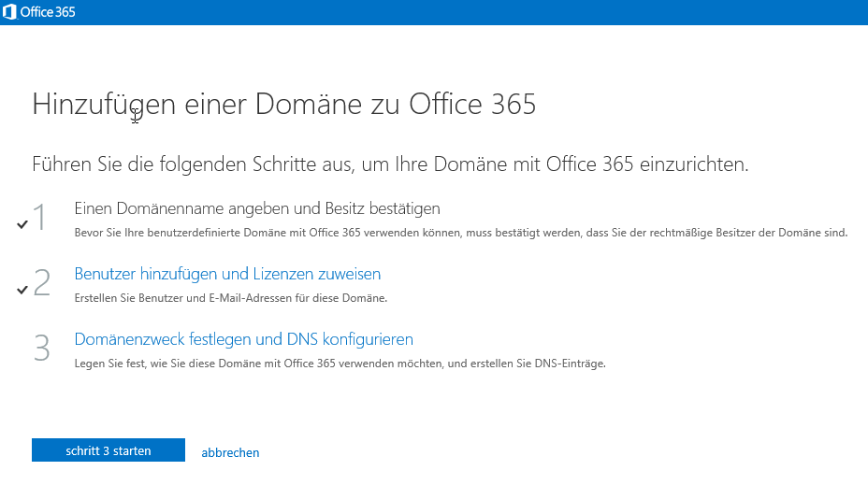Click the large step number 3

[42, 349]
